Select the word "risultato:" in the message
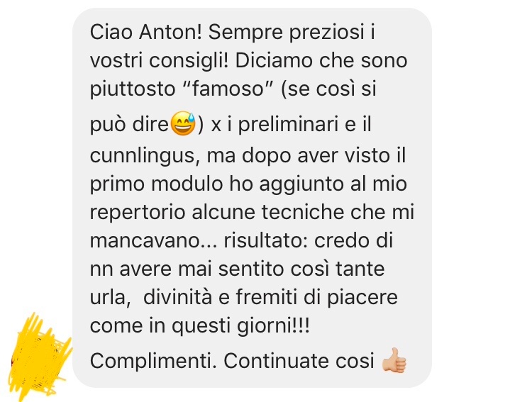 pyautogui.click(x=265, y=241)
